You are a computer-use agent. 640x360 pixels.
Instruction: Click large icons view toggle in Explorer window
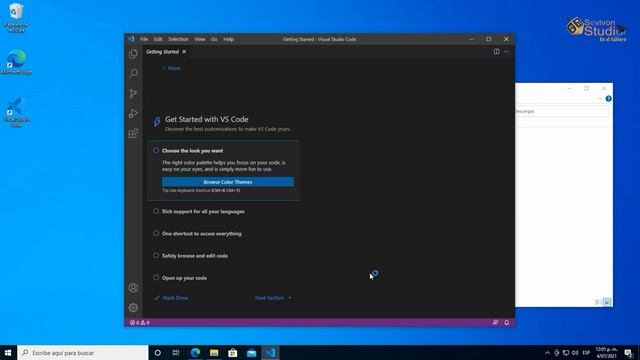pos(607,302)
